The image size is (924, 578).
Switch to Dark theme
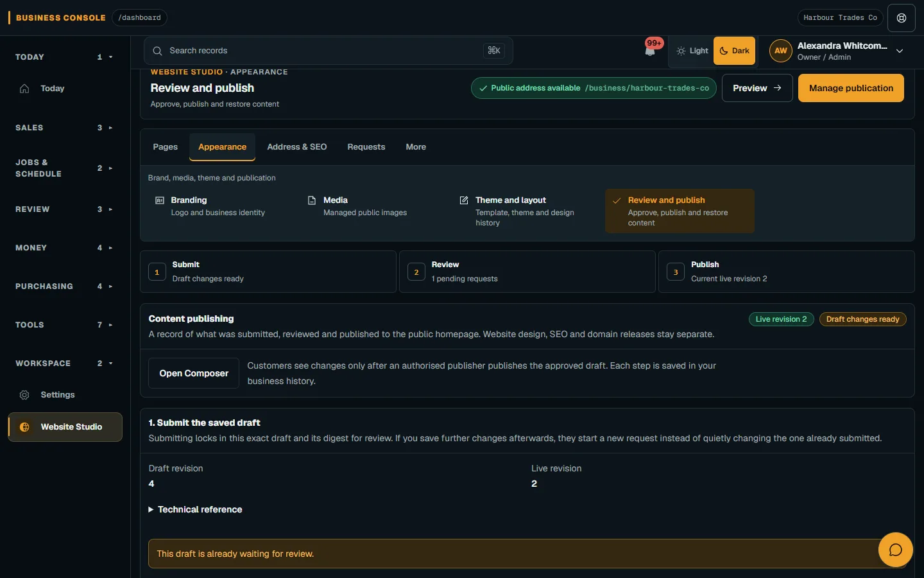pyautogui.click(x=735, y=51)
